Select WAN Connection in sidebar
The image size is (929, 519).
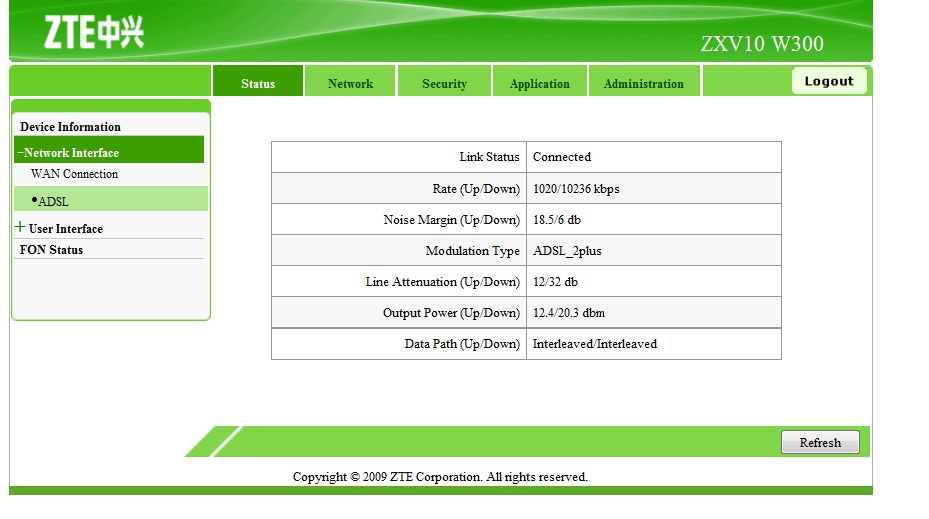click(75, 174)
